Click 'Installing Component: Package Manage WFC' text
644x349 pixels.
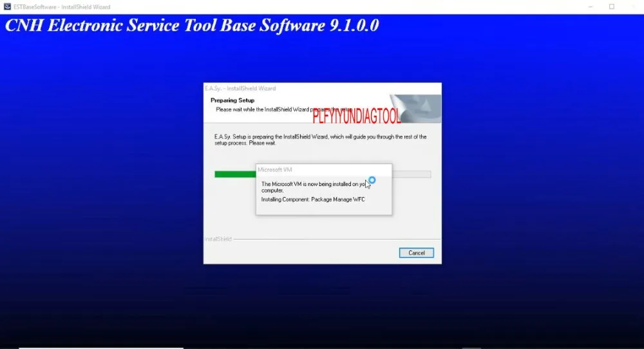[313, 200]
